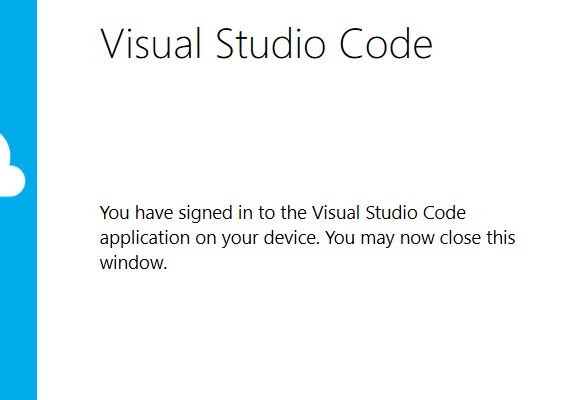This screenshot has height=400, width=583.
Task: Click "You may now close this" sentence
Action: [420, 238]
